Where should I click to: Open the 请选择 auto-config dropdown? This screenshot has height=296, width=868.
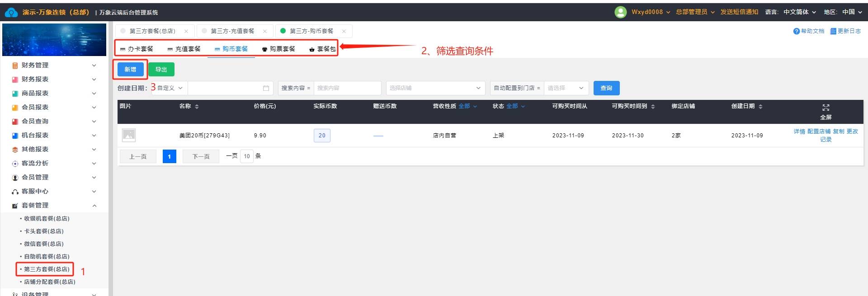coord(566,88)
